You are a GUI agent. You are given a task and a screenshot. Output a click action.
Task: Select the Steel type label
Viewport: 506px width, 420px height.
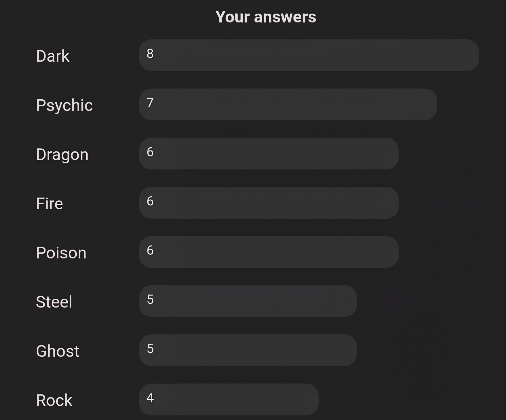click(x=54, y=302)
